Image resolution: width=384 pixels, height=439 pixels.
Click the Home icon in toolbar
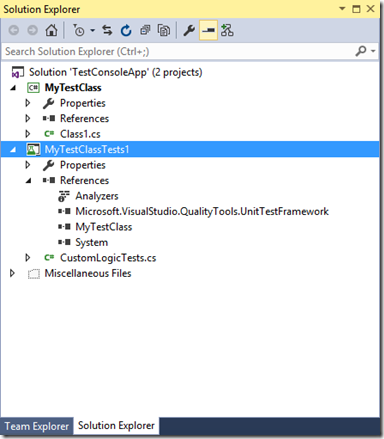[x=51, y=30]
